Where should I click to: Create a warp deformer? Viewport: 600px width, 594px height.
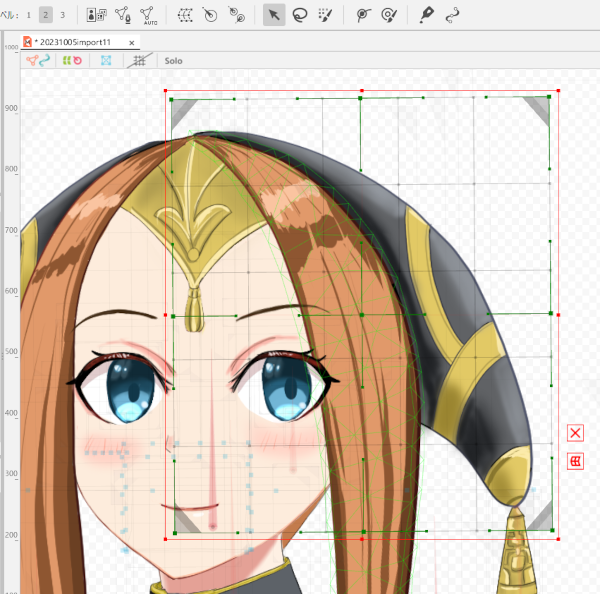pyautogui.click(x=185, y=15)
